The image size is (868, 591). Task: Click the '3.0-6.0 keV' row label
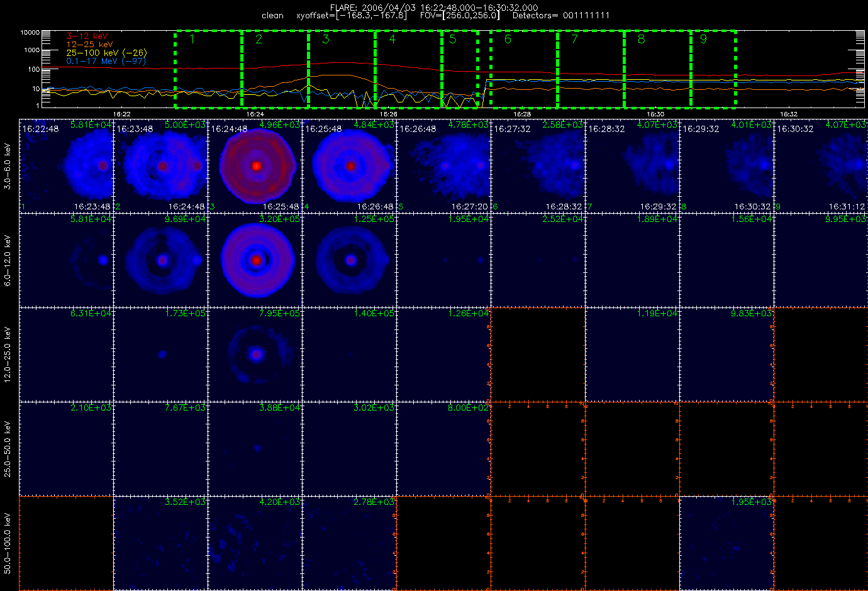tap(8, 166)
